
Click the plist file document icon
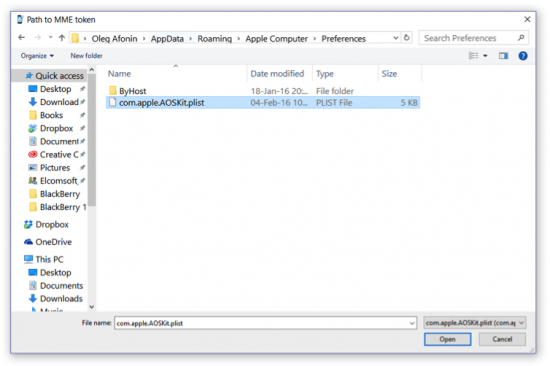tap(112, 102)
